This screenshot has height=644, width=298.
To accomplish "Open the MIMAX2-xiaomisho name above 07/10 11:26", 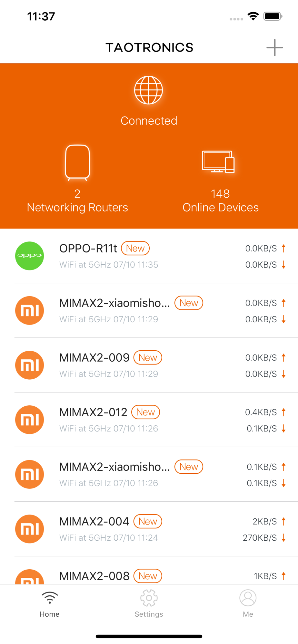I will coord(114,467).
